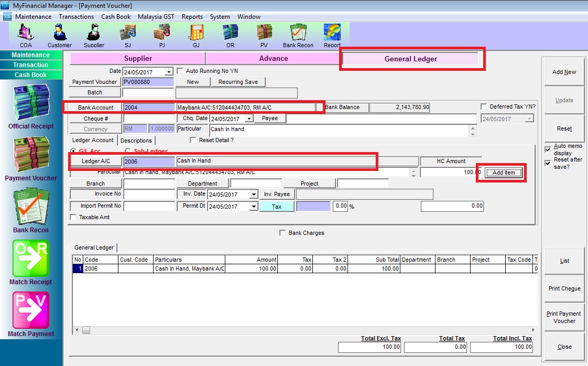This screenshot has width=588, height=366.
Task: Click the Invoice No input field
Action: tap(149, 195)
